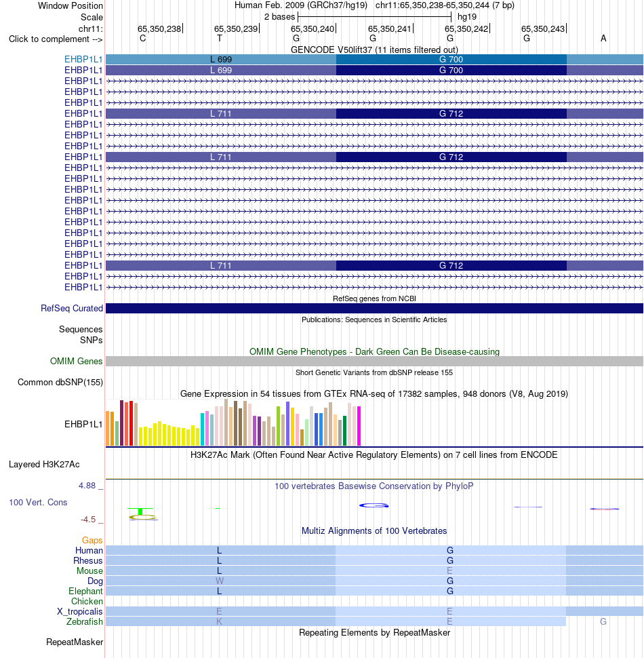The width and height of the screenshot is (644, 658).
Task: Click the Zebrafish alignment row label
Action: 84,621
